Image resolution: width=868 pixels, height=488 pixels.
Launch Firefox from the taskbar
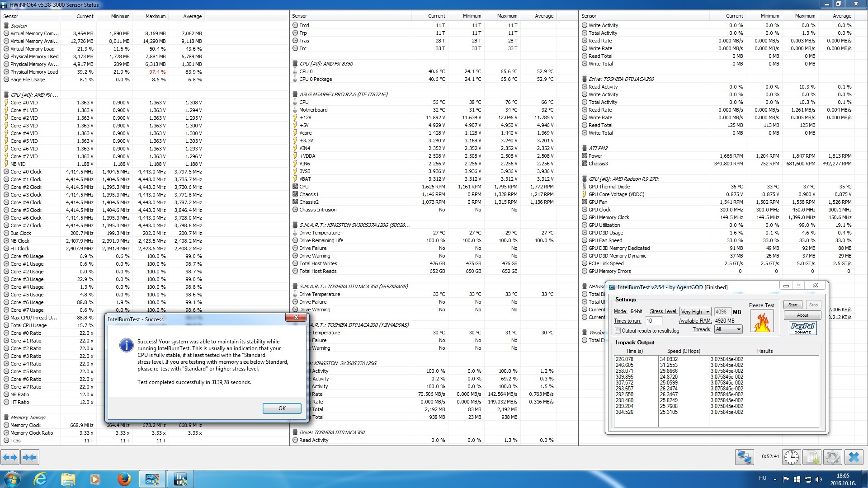124,479
